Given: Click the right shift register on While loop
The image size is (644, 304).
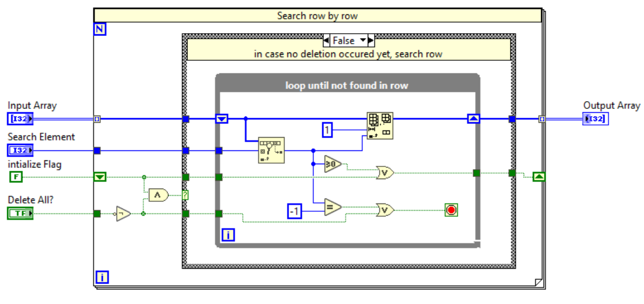Looking at the screenshot, I should 474,119.
